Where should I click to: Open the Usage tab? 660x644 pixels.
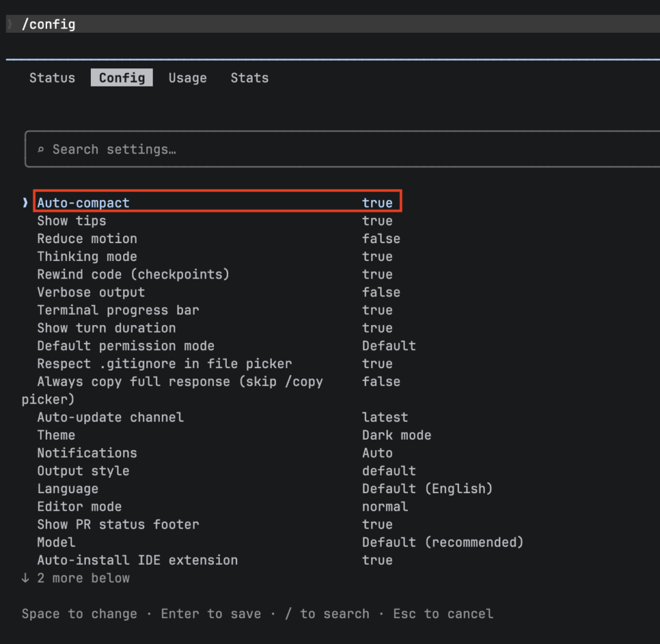pyautogui.click(x=188, y=78)
